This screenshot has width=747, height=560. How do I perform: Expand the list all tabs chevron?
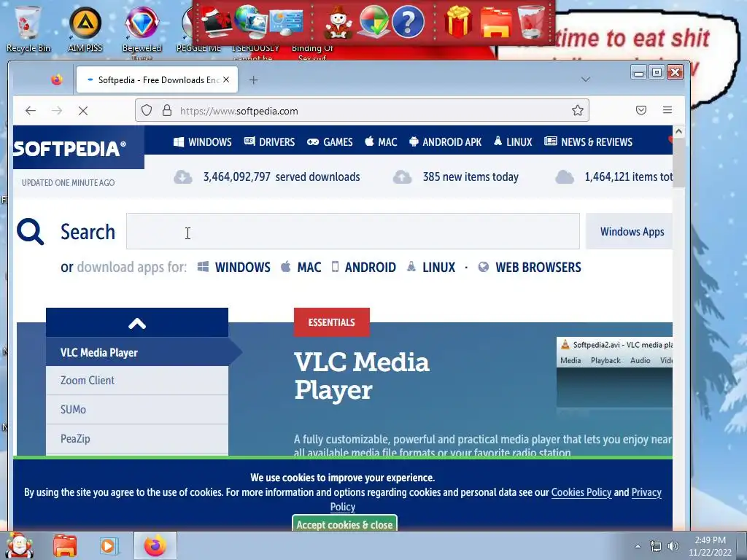click(586, 79)
